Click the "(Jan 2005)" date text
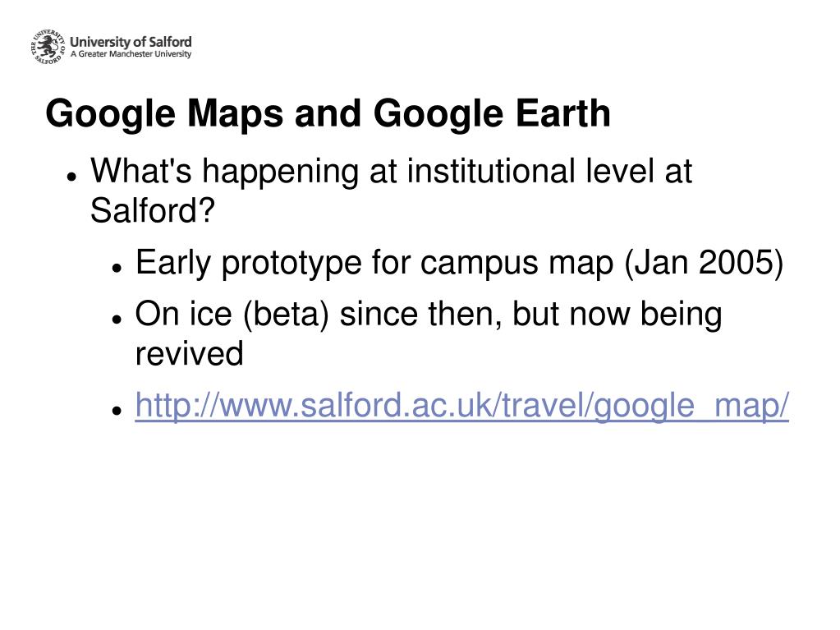 point(704,263)
